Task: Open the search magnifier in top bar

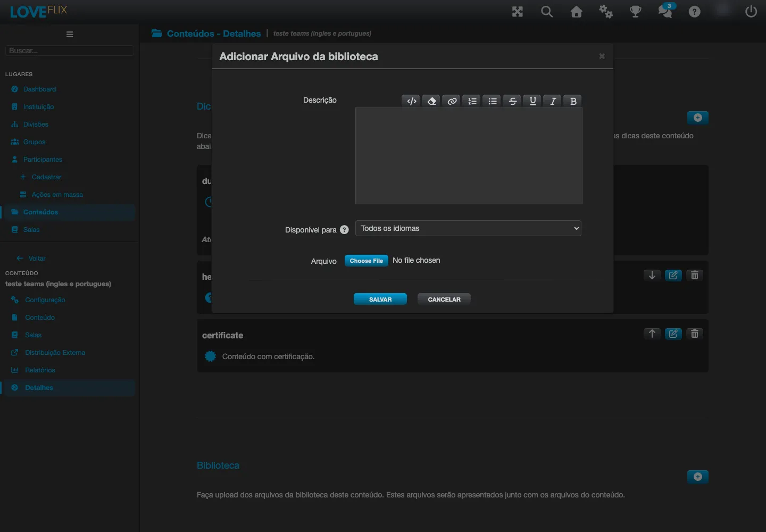Action: (x=547, y=12)
